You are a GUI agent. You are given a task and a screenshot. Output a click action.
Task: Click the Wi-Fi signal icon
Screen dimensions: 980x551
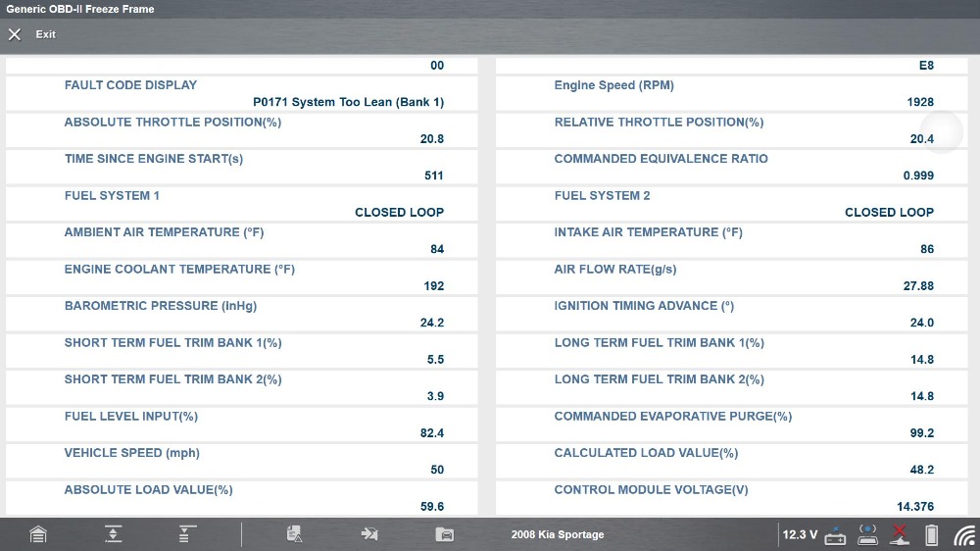tap(963, 534)
